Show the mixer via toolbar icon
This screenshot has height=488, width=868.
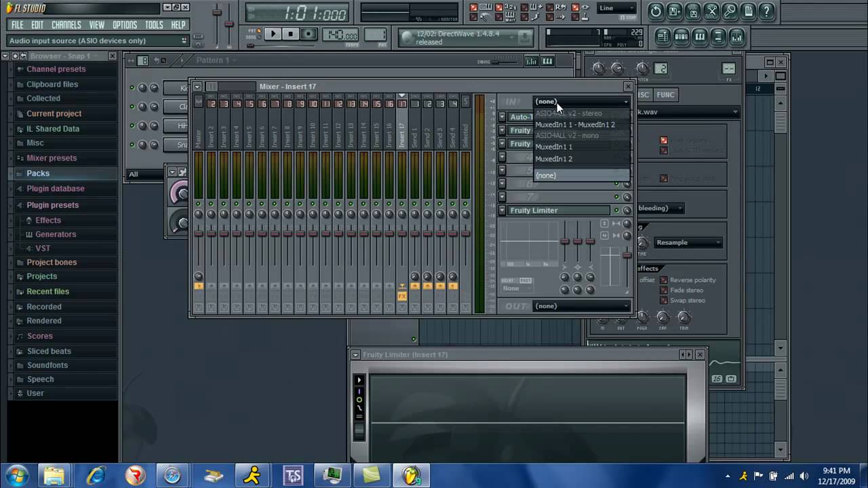pos(736,37)
